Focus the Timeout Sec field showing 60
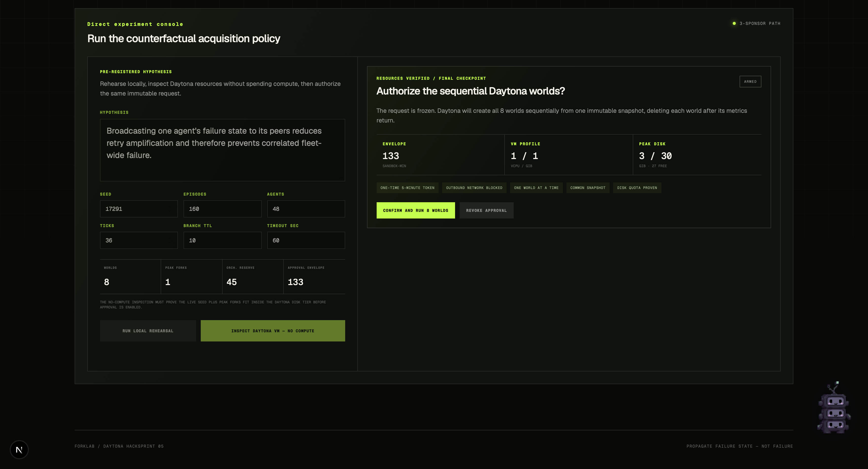The height and width of the screenshot is (469, 868). [306, 240]
